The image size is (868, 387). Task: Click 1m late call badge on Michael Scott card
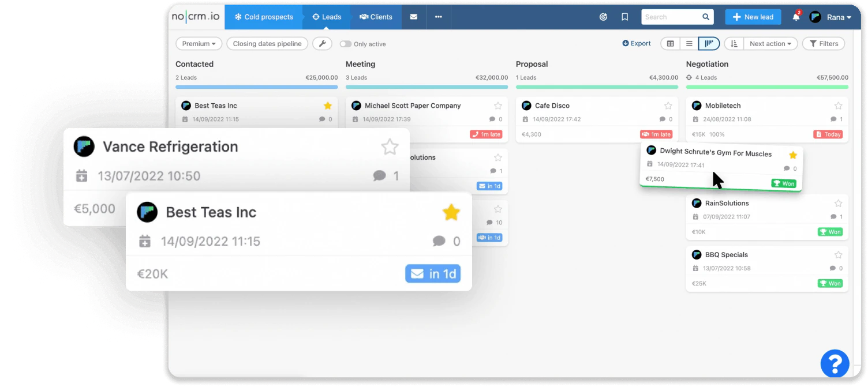[x=486, y=134]
